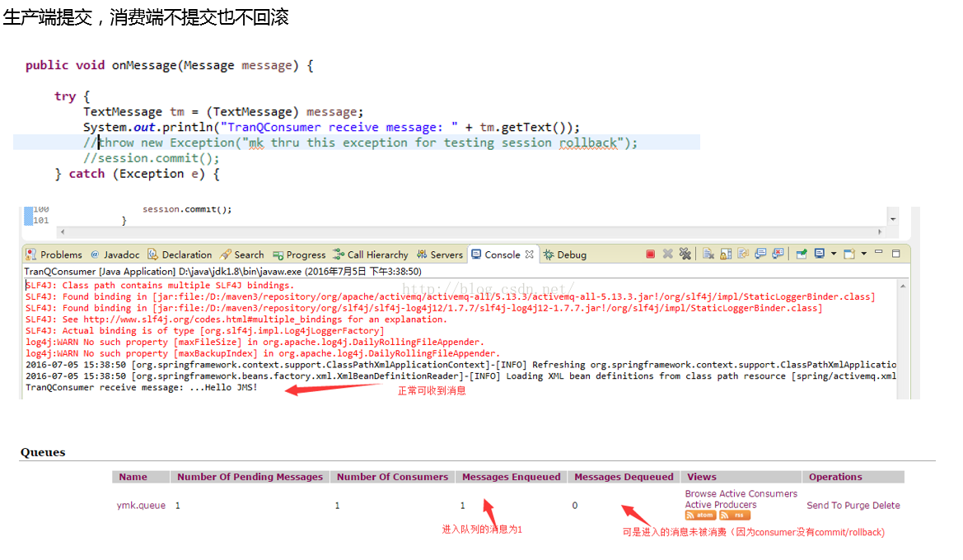Click the Name column header
Screen dimensions: 963x560
pos(141,477)
